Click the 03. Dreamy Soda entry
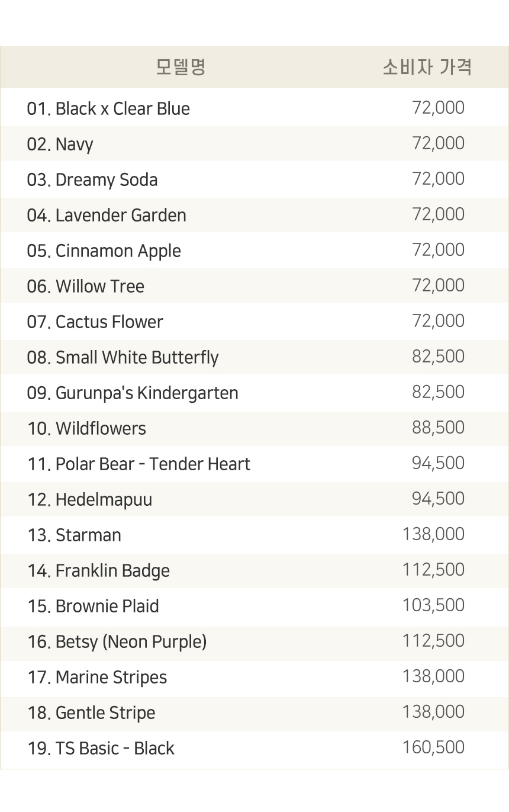509x812 pixels. point(92,179)
